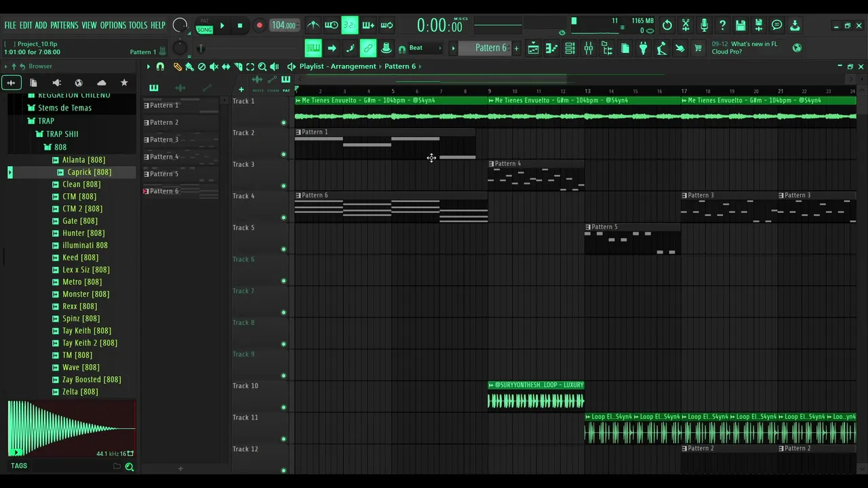Screen dimensions: 868x488
Task: Stop playback with the stop button
Action: point(239,26)
